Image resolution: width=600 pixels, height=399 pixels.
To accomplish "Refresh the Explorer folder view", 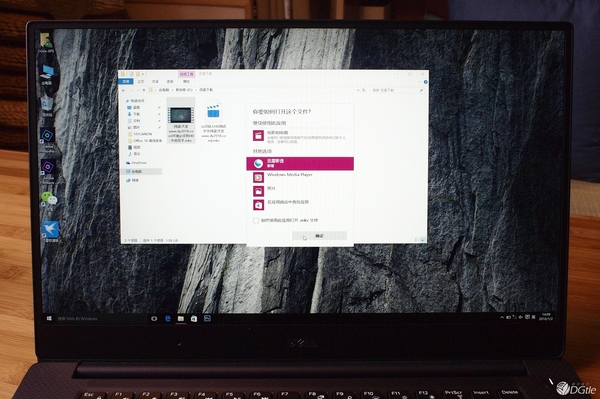I will coord(364,90).
